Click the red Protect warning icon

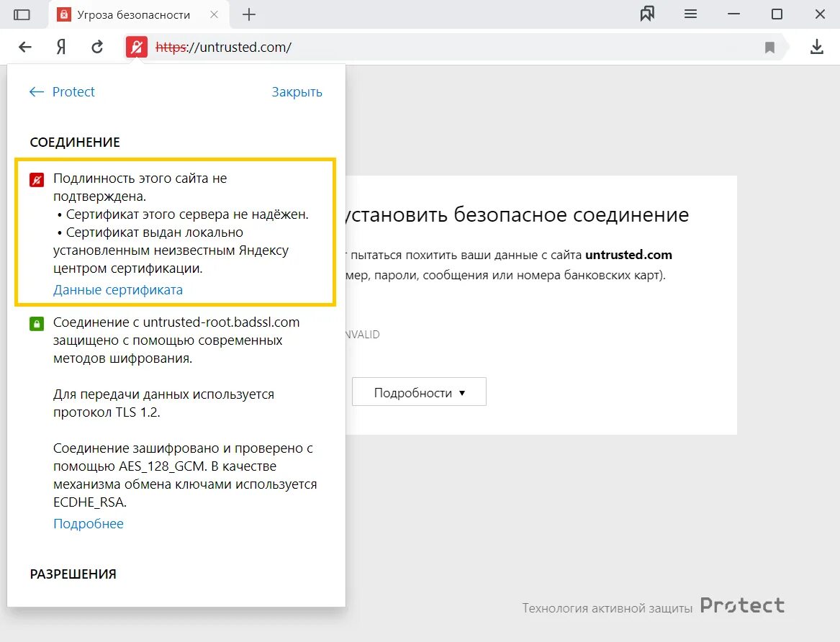point(137,47)
